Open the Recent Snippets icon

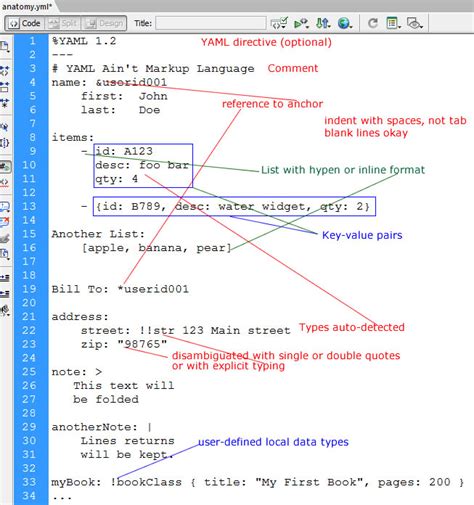click(x=5, y=254)
